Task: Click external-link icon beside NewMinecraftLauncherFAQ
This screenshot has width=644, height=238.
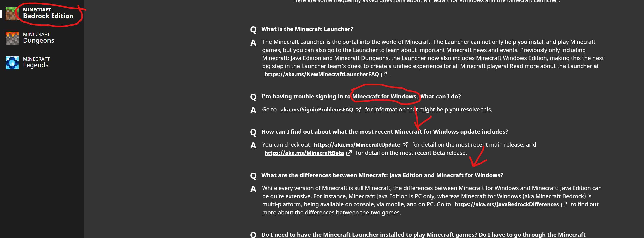Action: 384,74
